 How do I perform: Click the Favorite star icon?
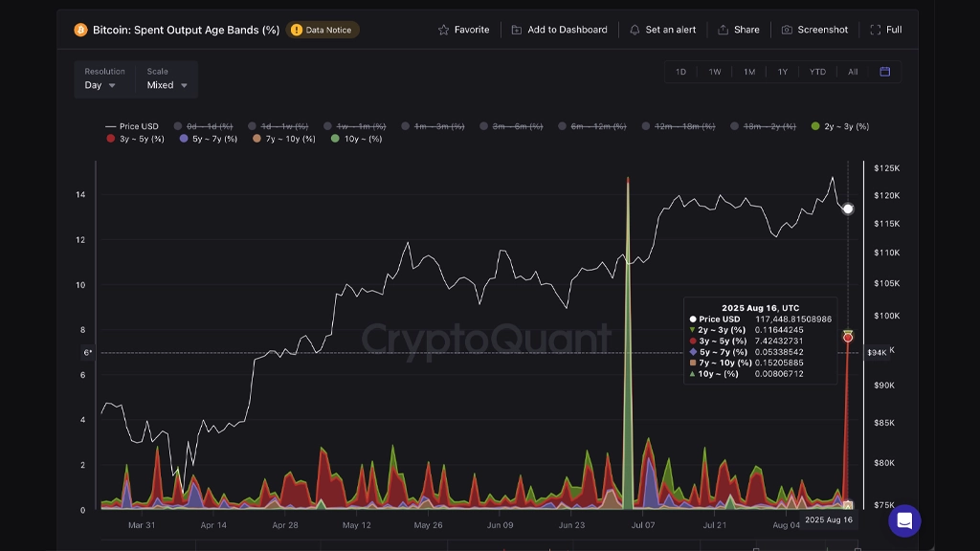[443, 30]
